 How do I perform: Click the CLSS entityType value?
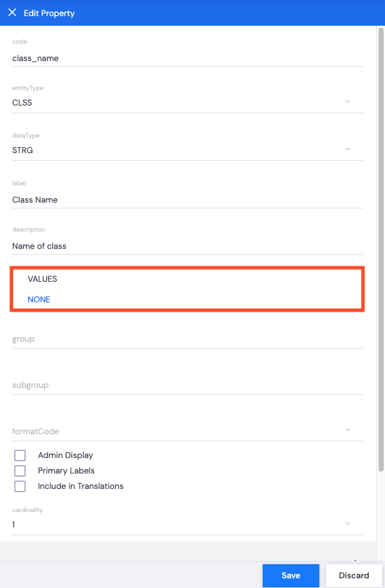22,103
